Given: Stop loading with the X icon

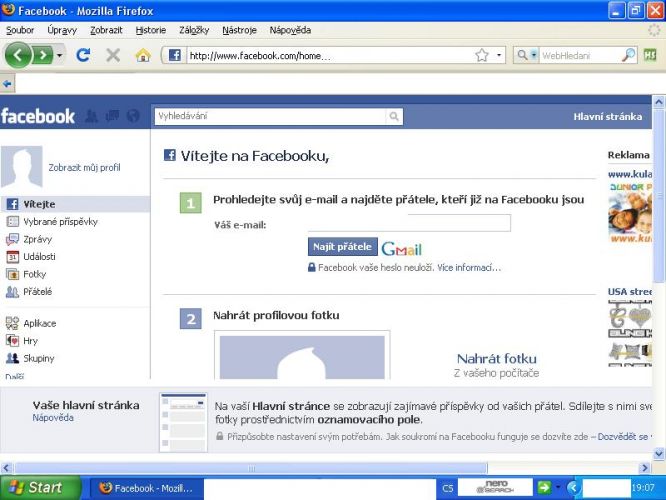Looking at the screenshot, I should coord(113,55).
